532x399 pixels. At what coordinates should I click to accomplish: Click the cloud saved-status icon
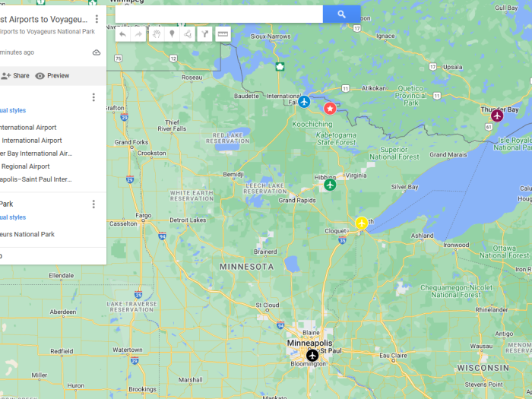tap(97, 52)
